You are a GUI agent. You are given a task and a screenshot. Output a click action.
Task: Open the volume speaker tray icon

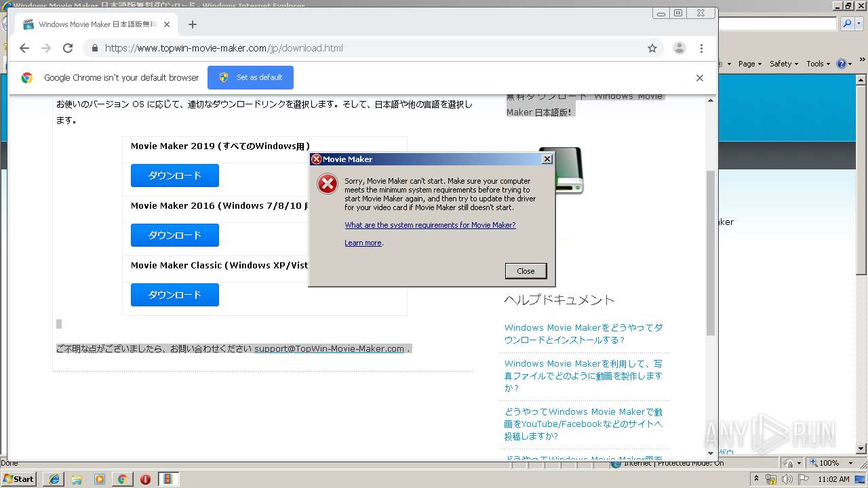tap(787, 479)
